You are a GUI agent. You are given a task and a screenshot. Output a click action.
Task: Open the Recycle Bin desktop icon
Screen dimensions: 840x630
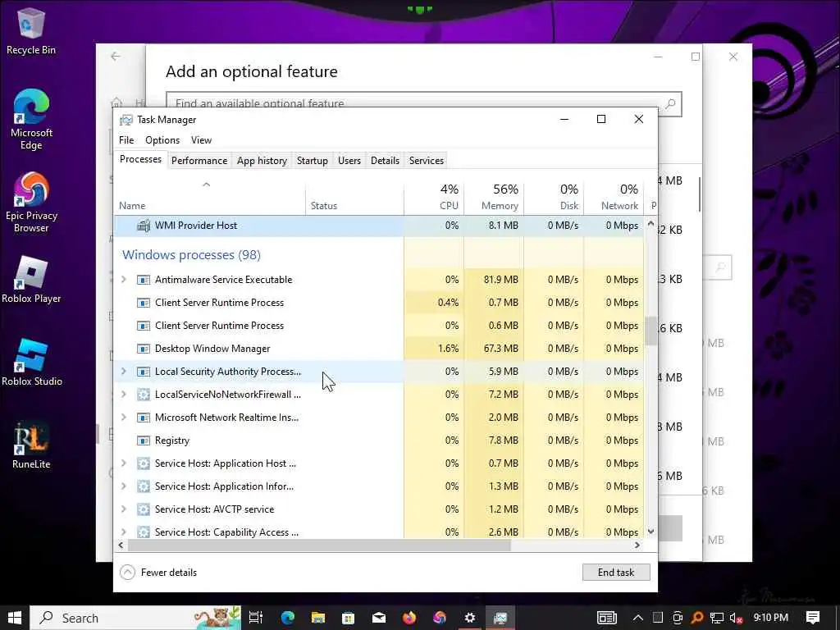coord(30,30)
